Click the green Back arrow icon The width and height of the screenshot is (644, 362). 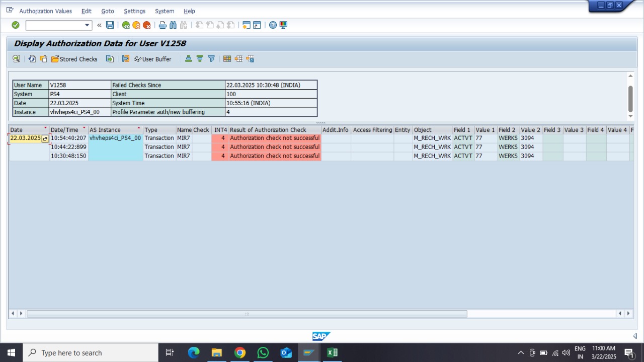coord(126,25)
